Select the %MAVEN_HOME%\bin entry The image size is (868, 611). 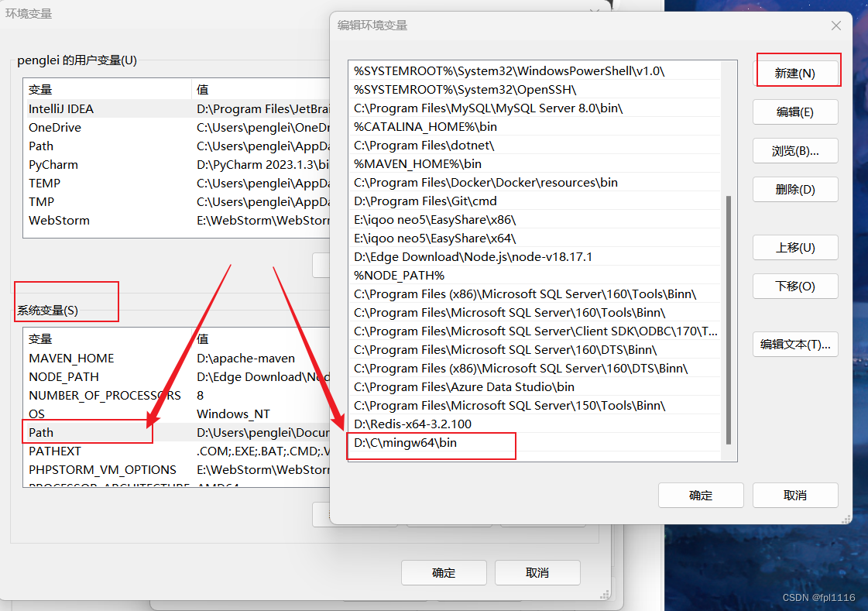click(x=535, y=164)
